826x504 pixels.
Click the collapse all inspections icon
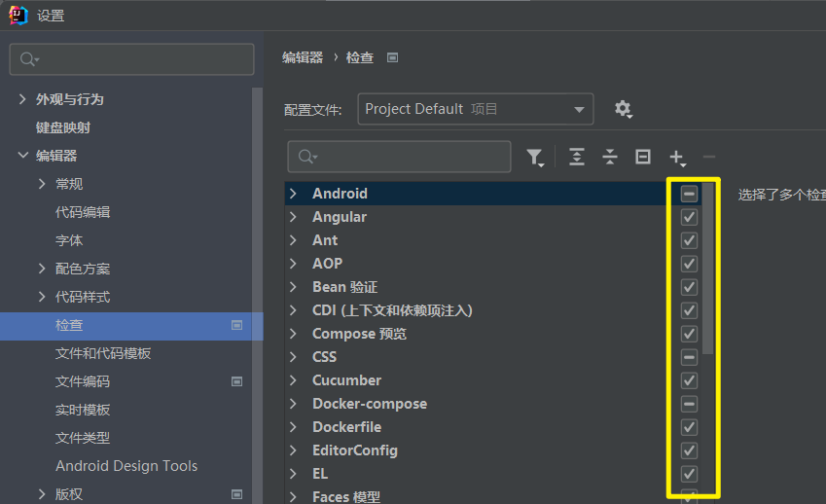tap(610, 158)
